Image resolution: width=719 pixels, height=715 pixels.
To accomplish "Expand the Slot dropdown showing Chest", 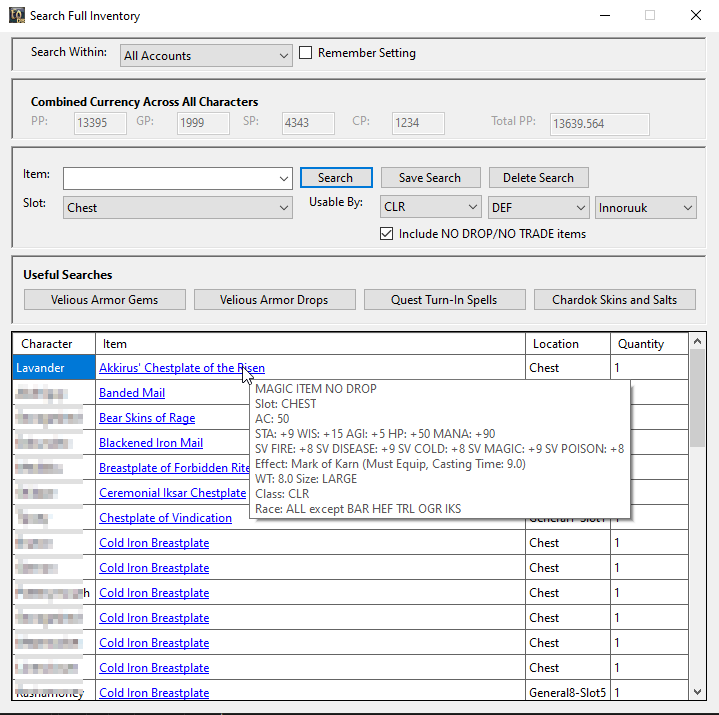I will (x=177, y=208).
